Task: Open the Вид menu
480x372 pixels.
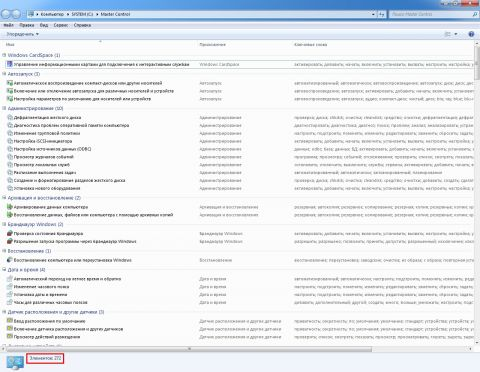Action: coord(44,25)
